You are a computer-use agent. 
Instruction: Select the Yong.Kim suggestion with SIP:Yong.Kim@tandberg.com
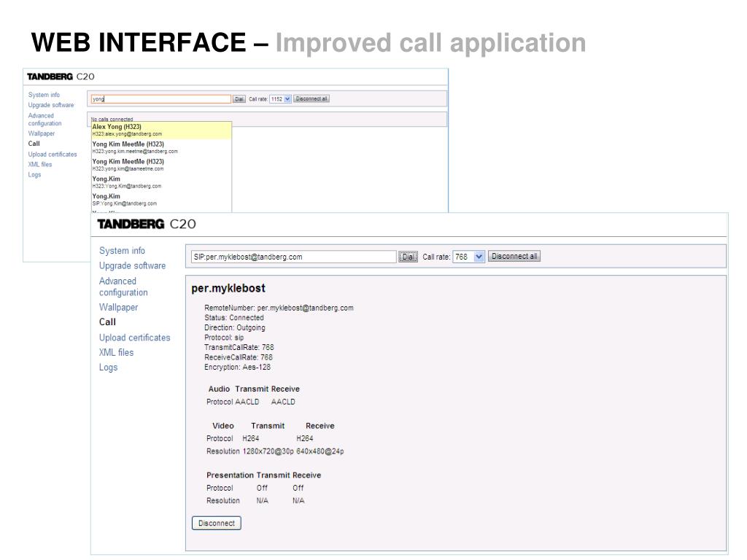(x=161, y=200)
